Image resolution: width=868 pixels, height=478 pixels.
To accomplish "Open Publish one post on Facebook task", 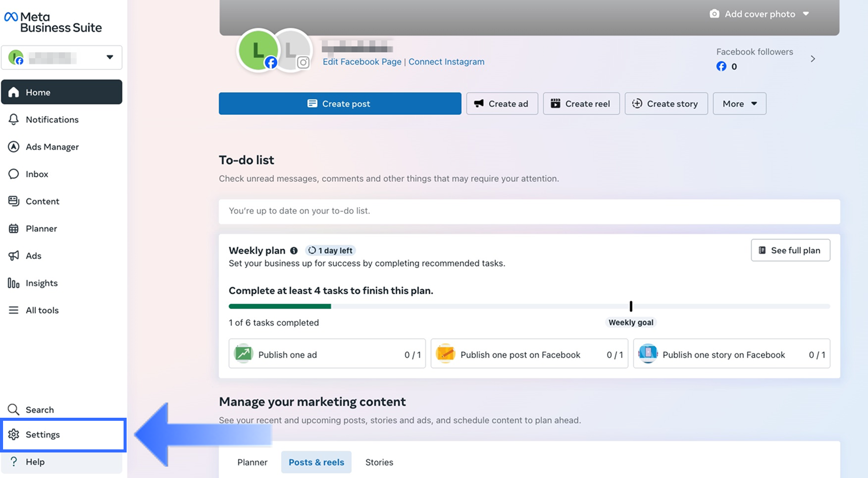I will coord(529,353).
